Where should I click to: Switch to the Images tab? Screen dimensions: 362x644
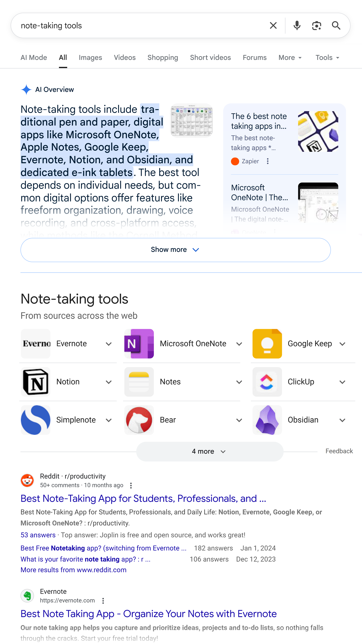coord(90,57)
